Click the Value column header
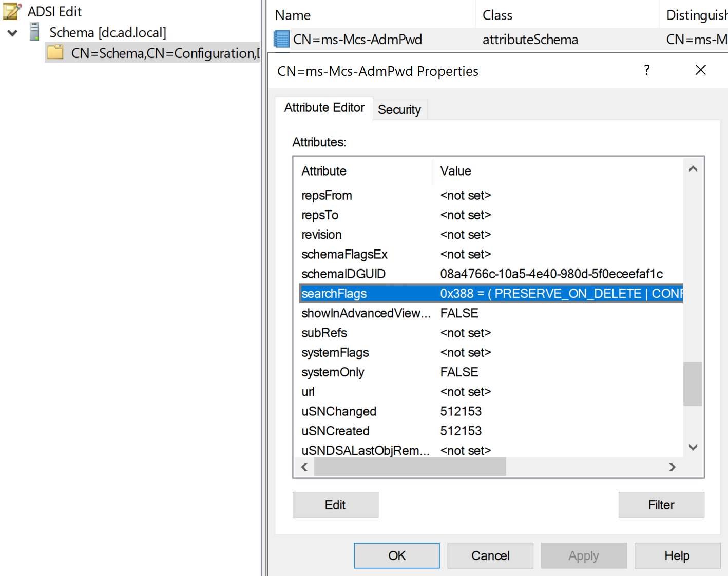The height and width of the screenshot is (576, 728). click(x=558, y=171)
